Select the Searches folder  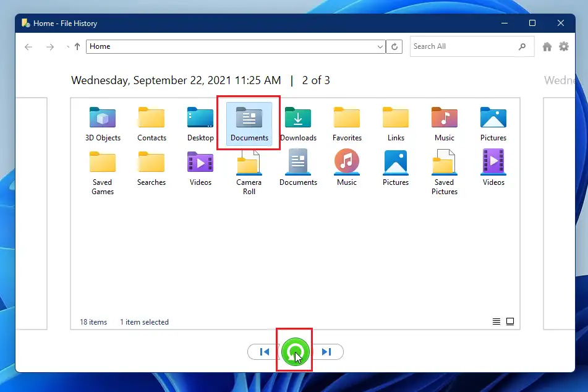pyautogui.click(x=151, y=169)
